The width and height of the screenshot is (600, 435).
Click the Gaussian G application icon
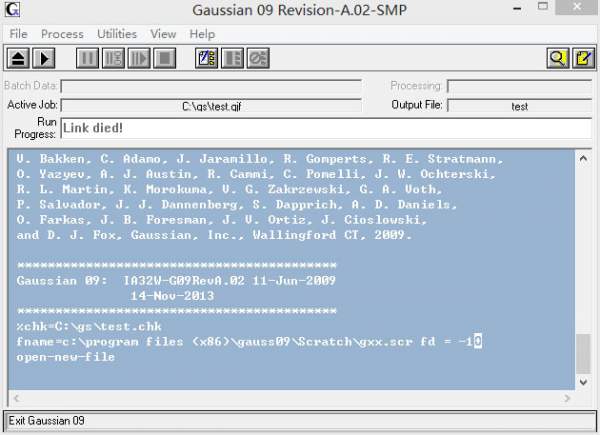(12, 10)
